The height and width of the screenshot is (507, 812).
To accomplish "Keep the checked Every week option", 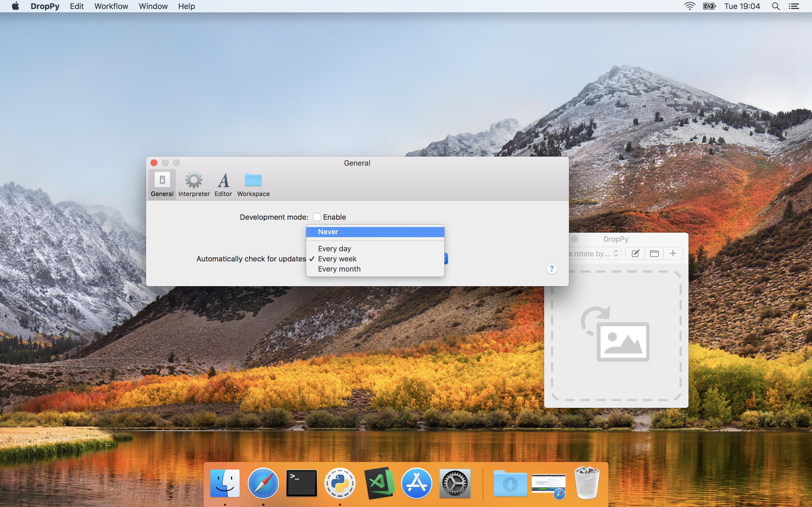I will coord(337,259).
